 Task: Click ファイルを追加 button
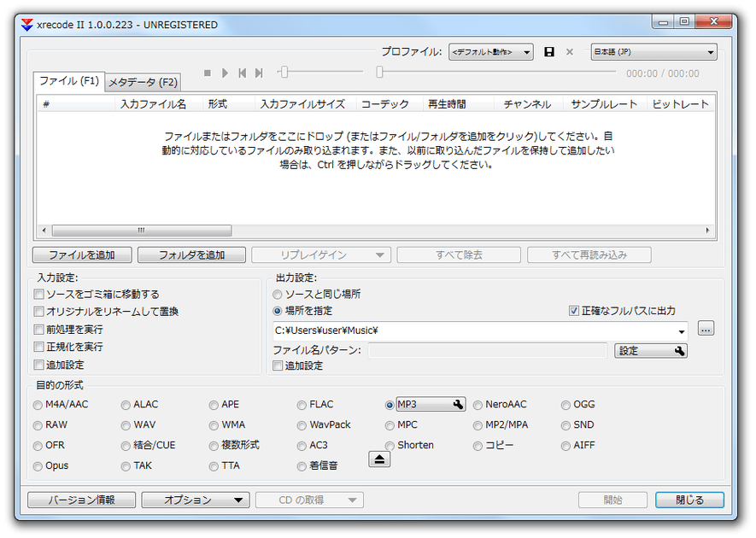point(82,255)
